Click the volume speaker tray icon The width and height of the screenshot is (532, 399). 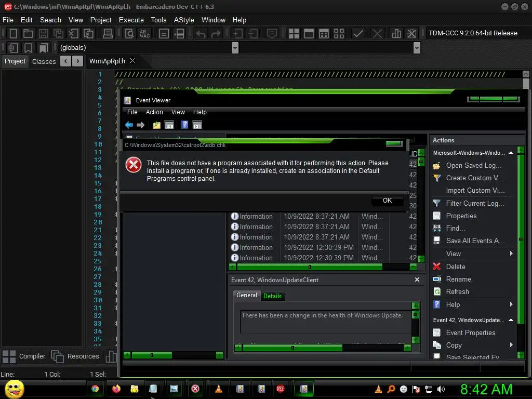click(x=441, y=389)
